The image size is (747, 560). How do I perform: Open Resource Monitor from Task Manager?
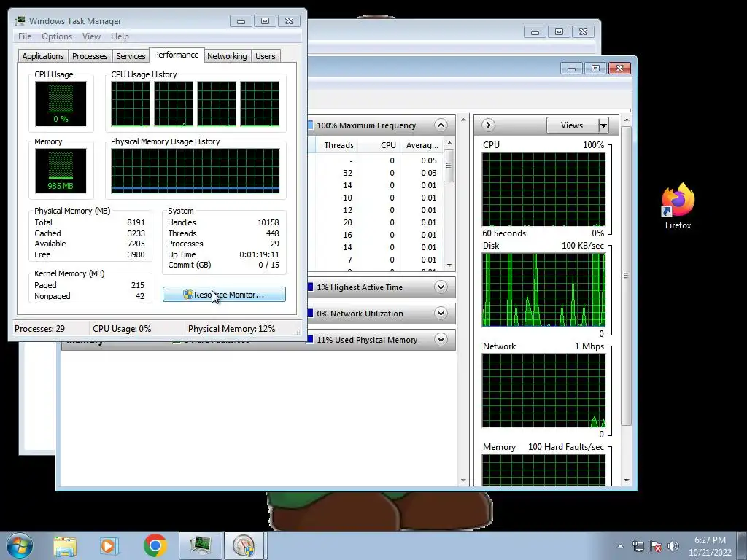[224, 295]
